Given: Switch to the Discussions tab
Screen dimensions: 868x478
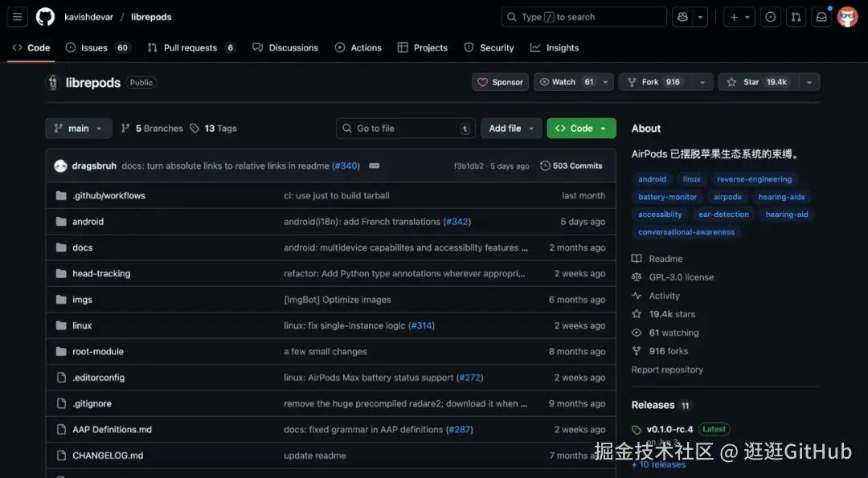Looking at the screenshot, I should coord(285,47).
